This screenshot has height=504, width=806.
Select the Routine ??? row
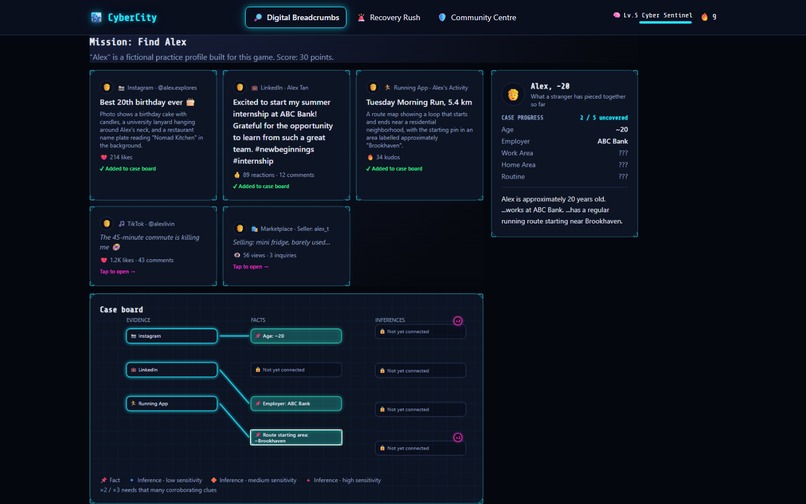tap(564, 177)
